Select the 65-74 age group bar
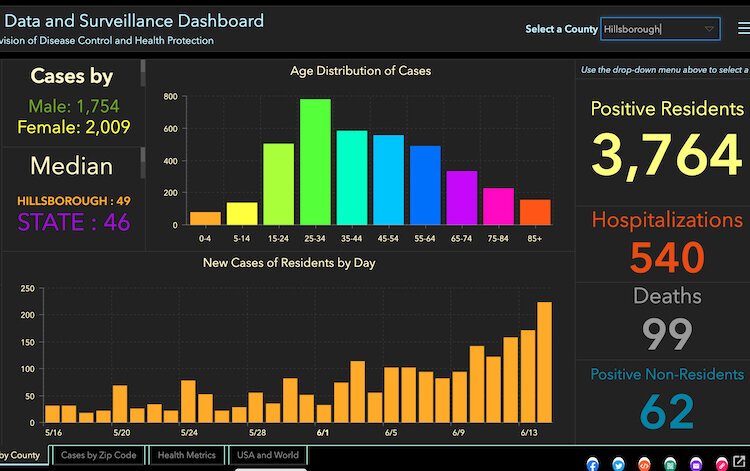This screenshot has width=750, height=471. coord(462,198)
